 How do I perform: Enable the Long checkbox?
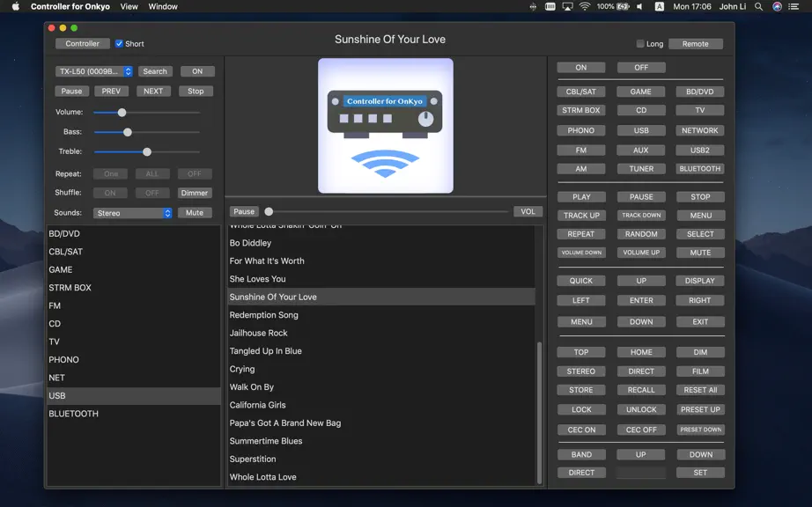pos(640,43)
